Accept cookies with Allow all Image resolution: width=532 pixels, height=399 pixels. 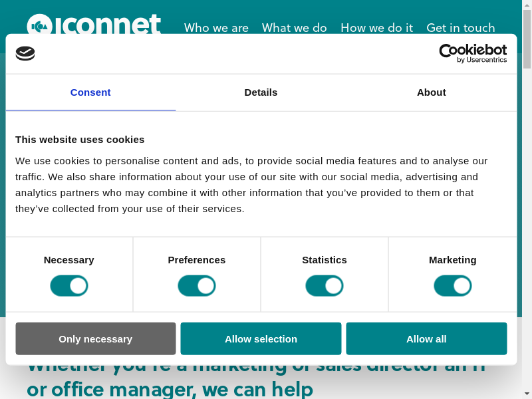(426, 338)
